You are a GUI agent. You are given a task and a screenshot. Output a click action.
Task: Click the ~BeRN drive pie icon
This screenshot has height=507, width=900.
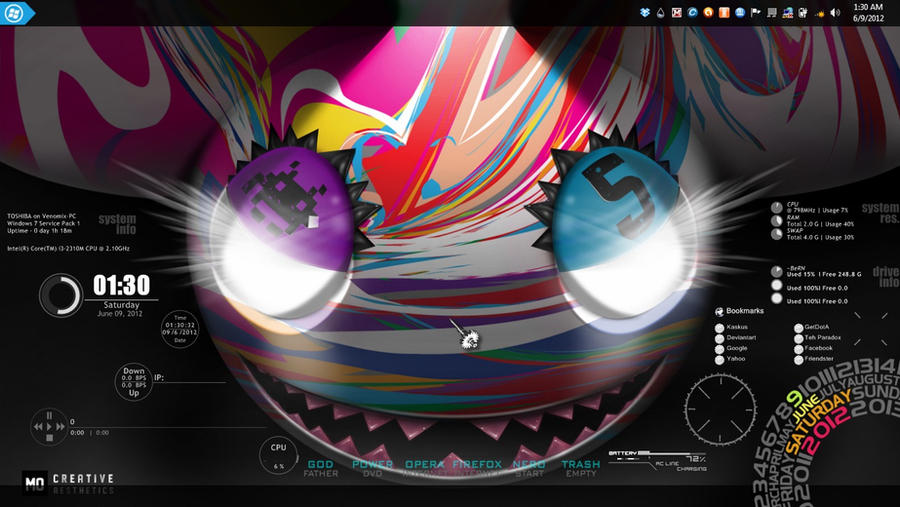776,272
